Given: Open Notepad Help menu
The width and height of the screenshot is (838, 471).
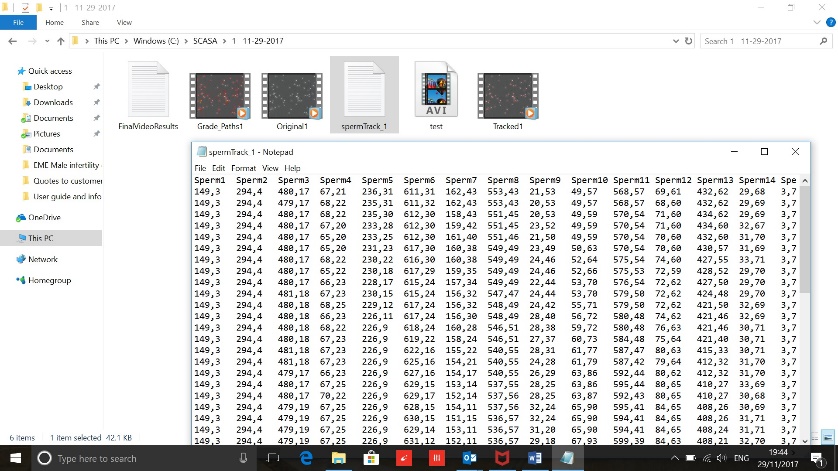Looking at the screenshot, I should point(292,168).
